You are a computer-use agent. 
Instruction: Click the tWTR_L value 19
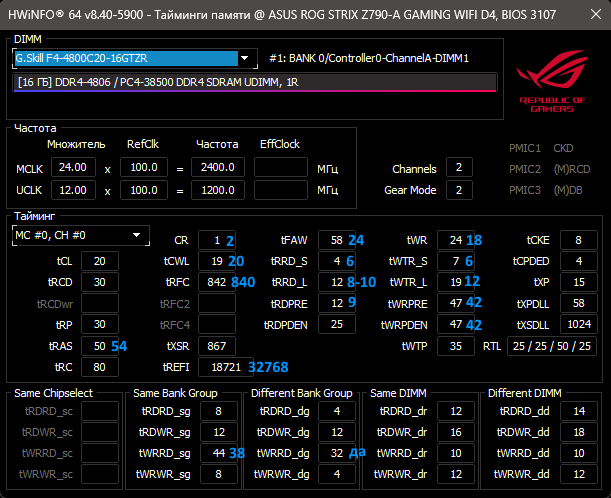(x=456, y=282)
